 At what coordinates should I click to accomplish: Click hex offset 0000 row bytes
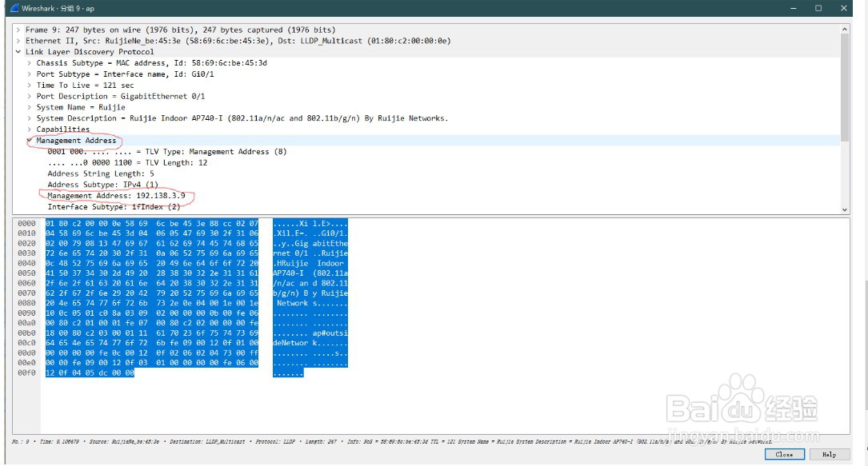click(x=152, y=223)
